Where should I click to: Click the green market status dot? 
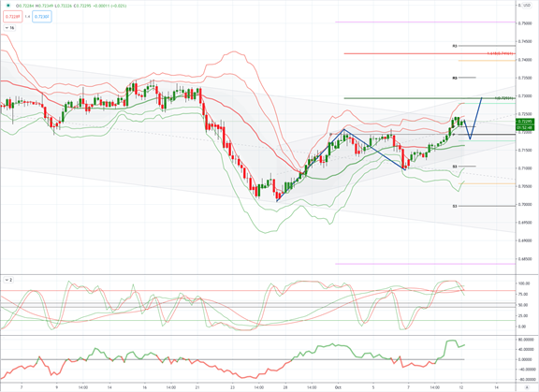click(8, 6)
